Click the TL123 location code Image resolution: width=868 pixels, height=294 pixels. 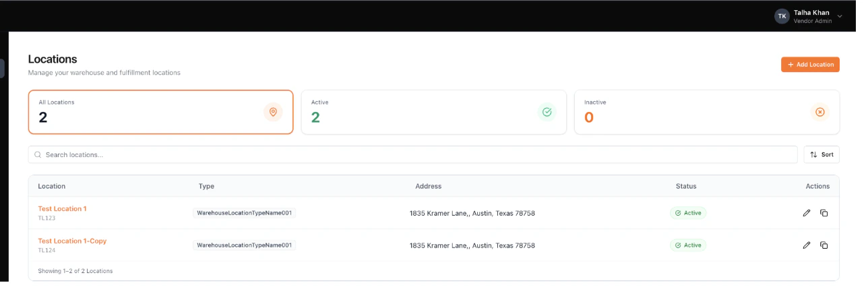pyautogui.click(x=46, y=218)
